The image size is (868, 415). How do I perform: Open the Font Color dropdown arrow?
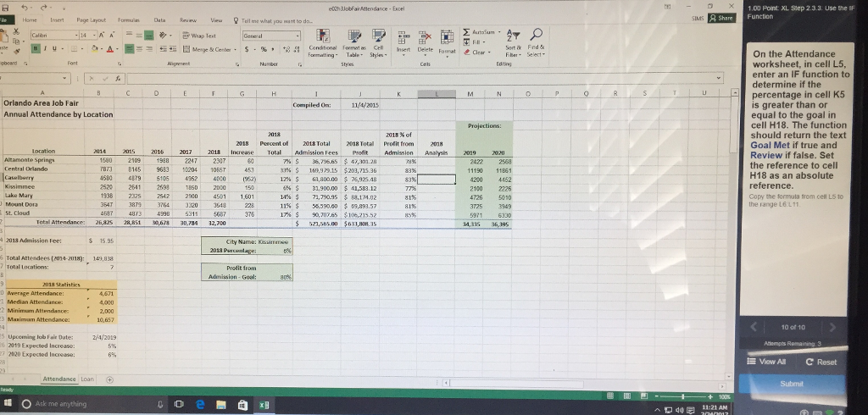pos(117,49)
